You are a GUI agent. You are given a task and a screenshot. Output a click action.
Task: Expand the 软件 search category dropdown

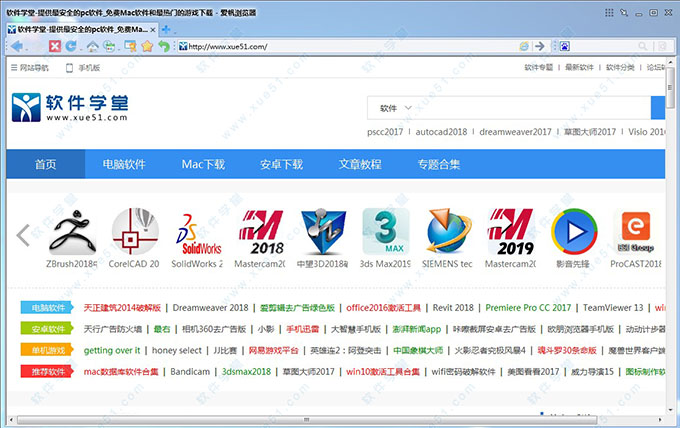395,108
